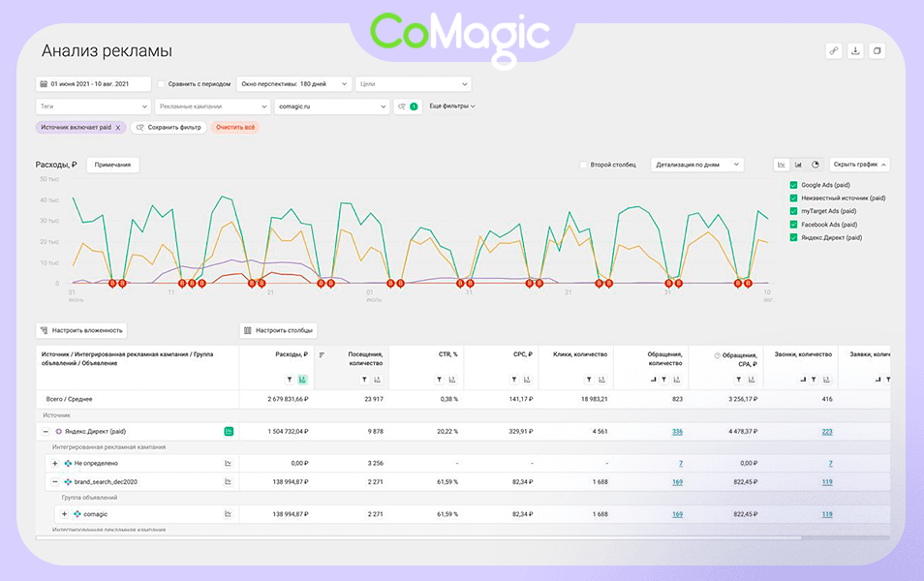
Task: Open Яндекс.Директ Звонки link 223
Action: pos(827,432)
